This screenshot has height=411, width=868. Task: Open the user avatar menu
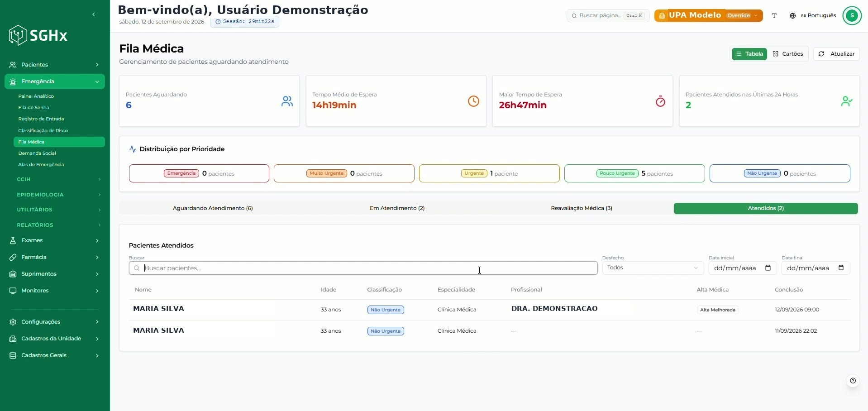[x=852, y=15]
